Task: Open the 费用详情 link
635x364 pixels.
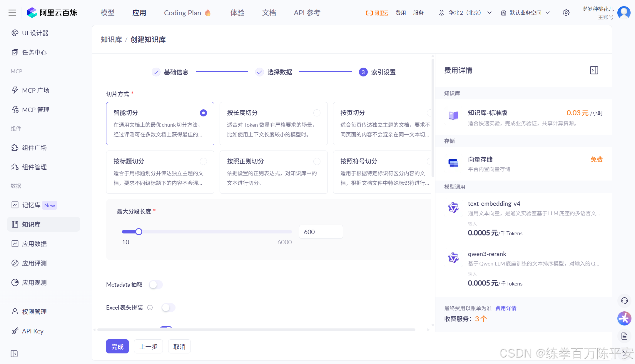Action: pyautogui.click(x=506, y=308)
